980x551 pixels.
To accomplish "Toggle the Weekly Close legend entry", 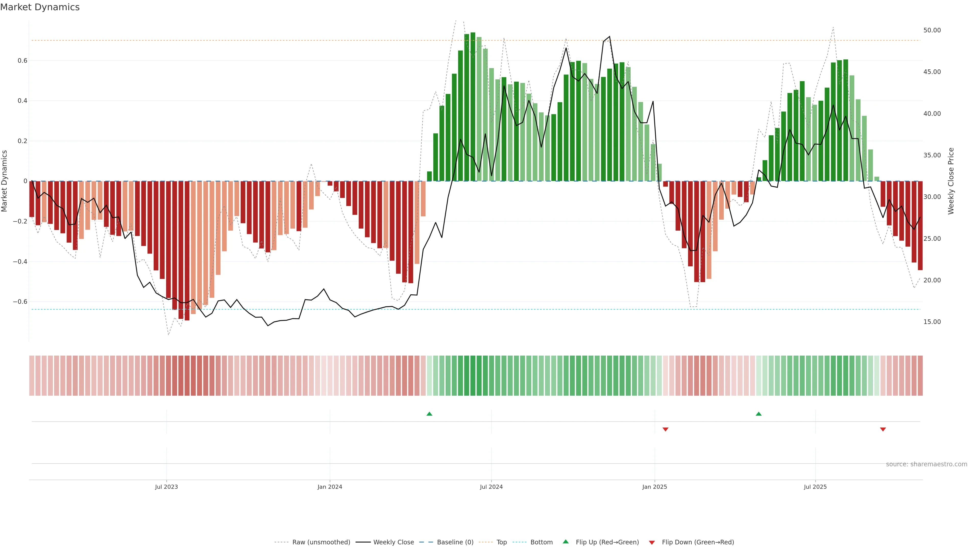I will [393, 542].
